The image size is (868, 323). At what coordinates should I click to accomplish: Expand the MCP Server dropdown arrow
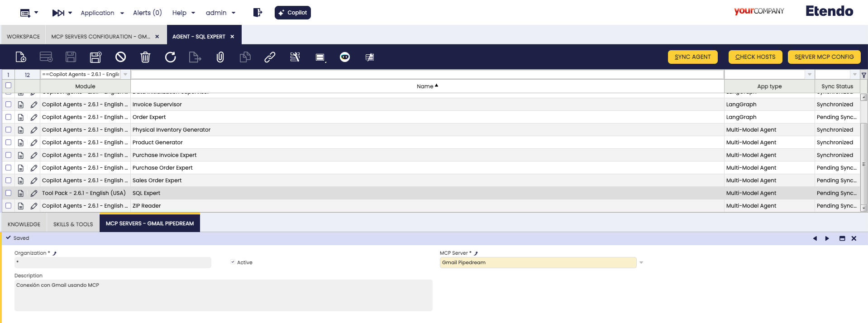point(641,262)
